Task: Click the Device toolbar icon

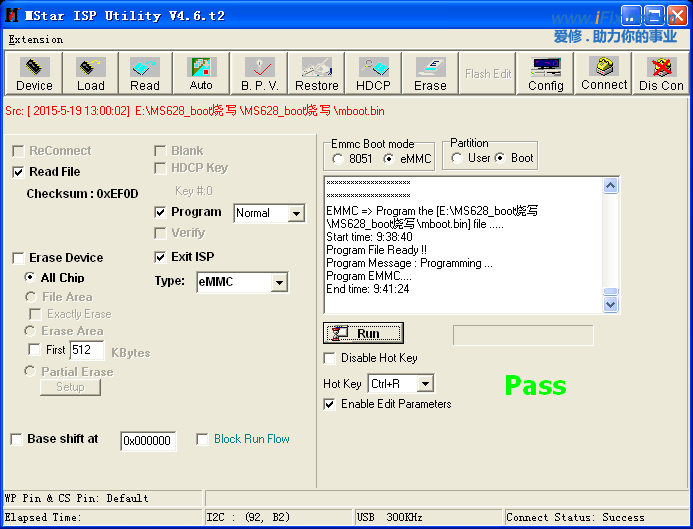Action: [x=34, y=74]
